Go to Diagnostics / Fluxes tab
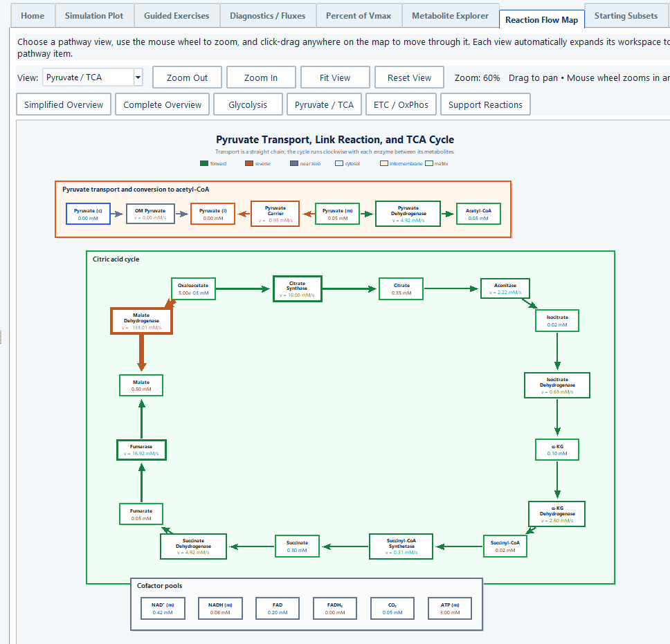Screen dimensions: 670x644 pos(267,16)
